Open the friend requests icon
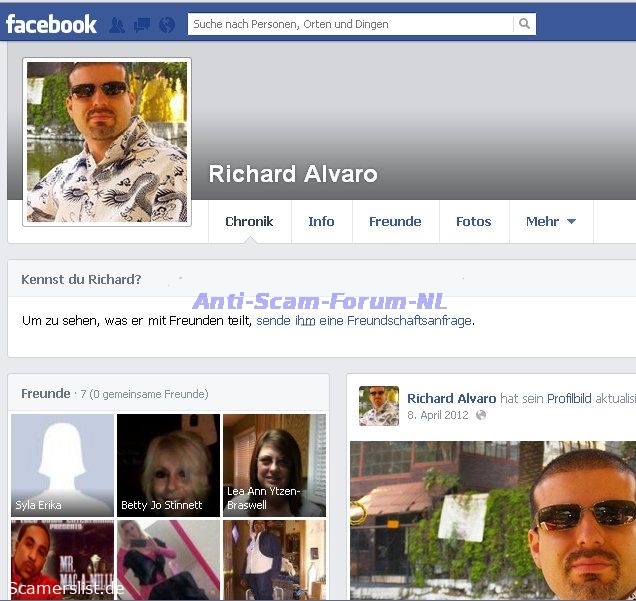 118,25
